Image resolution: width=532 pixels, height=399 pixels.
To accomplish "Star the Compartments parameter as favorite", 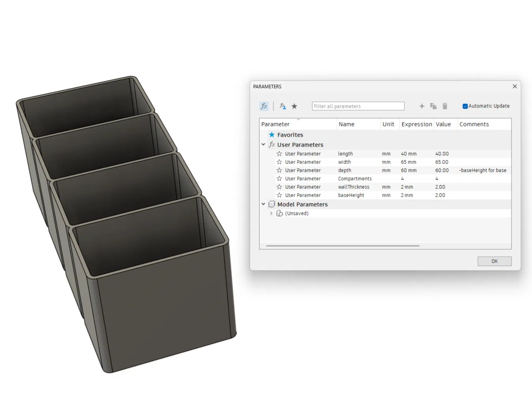I will (279, 179).
